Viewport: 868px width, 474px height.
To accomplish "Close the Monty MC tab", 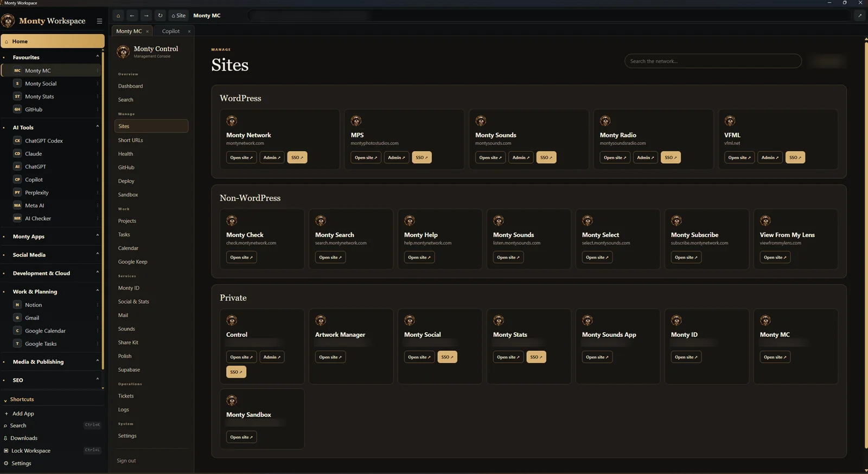I will pyautogui.click(x=147, y=31).
